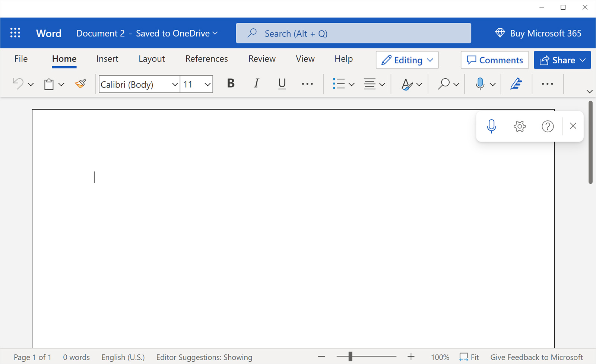This screenshot has width=596, height=364.
Task: Click the Share button
Action: pos(562,60)
